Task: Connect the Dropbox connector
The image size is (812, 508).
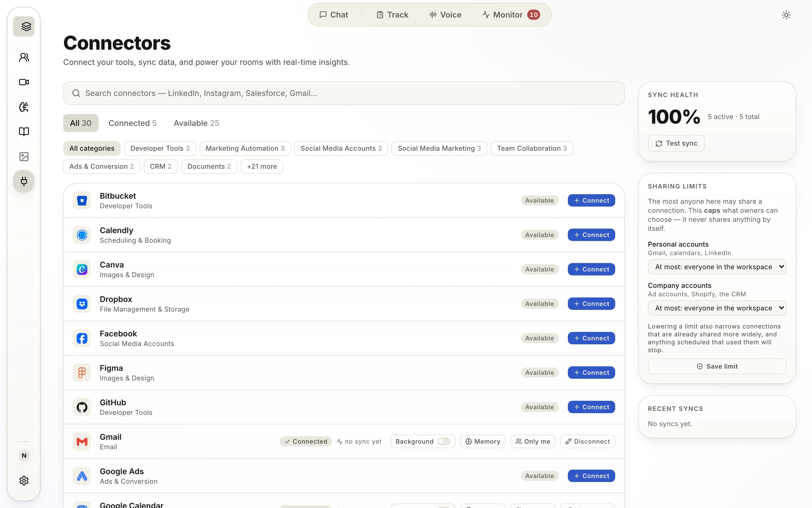Action: point(591,304)
